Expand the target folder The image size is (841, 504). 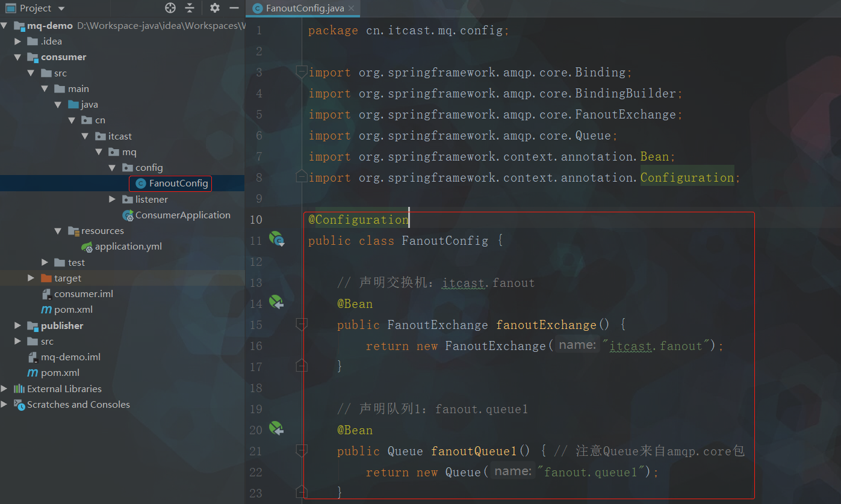click(x=31, y=278)
